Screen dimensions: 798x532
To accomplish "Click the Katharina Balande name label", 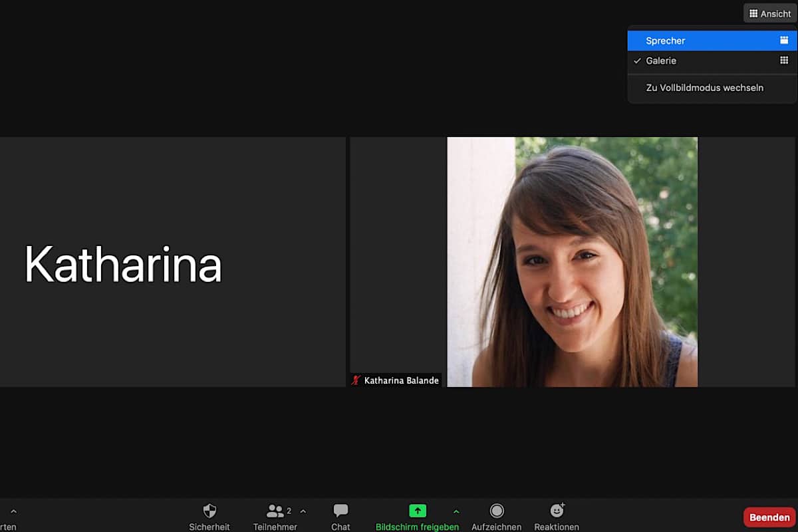I will pyautogui.click(x=401, y=380).
